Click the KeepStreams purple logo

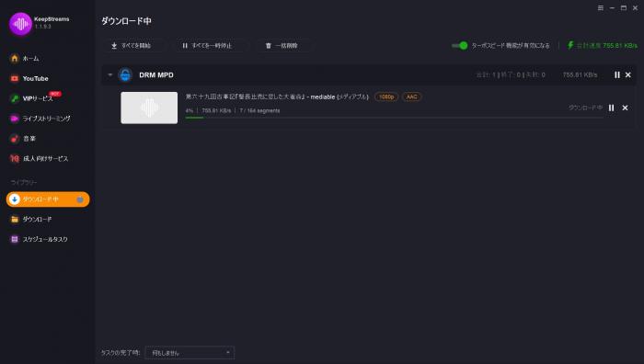pyautogui.click(x=20, y=24)
